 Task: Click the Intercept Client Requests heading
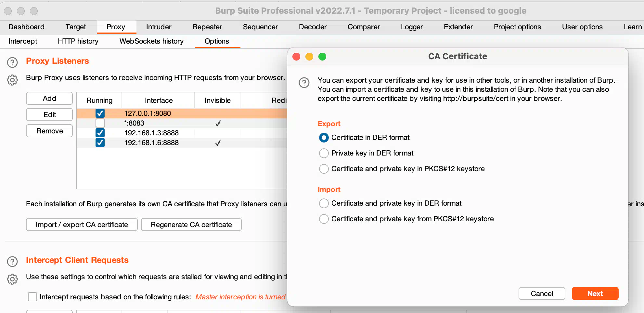[x=77, y=260]
